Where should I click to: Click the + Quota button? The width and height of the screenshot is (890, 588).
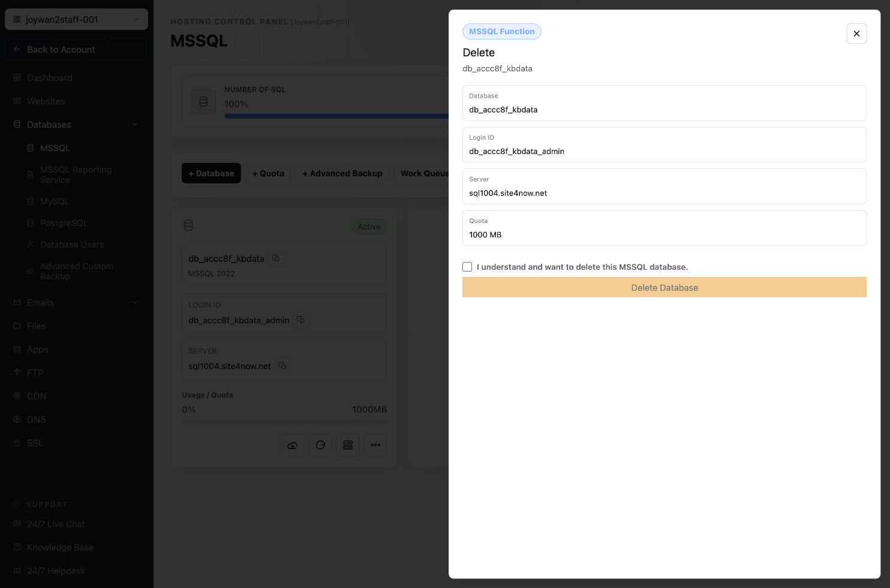[268, 173]
